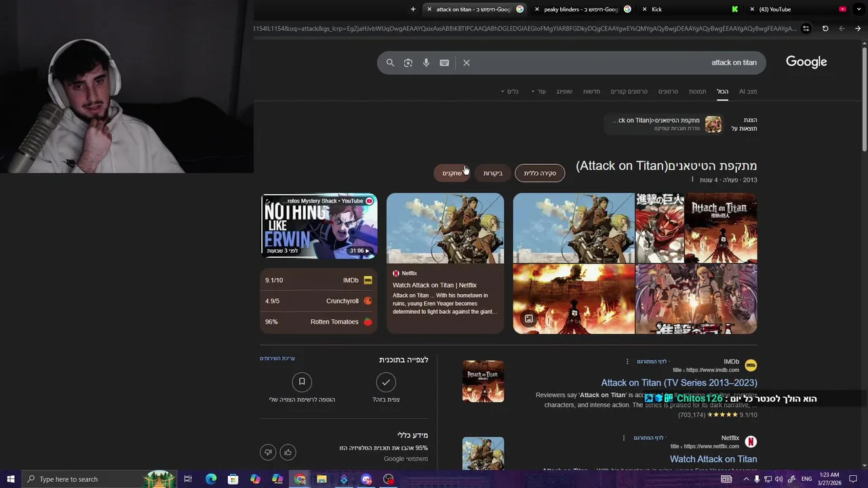Viewport: 868px width, 488px height.
Task: Close the attack on titan browser tab
Action: 429,9
